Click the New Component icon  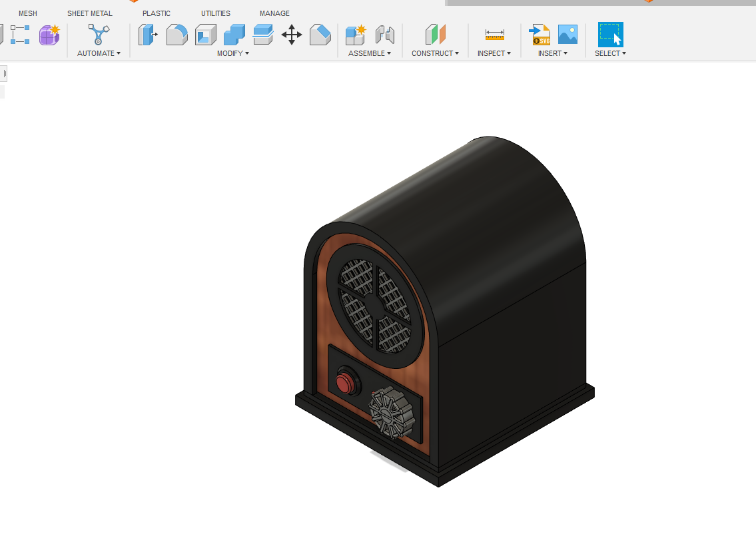(356, 35)
